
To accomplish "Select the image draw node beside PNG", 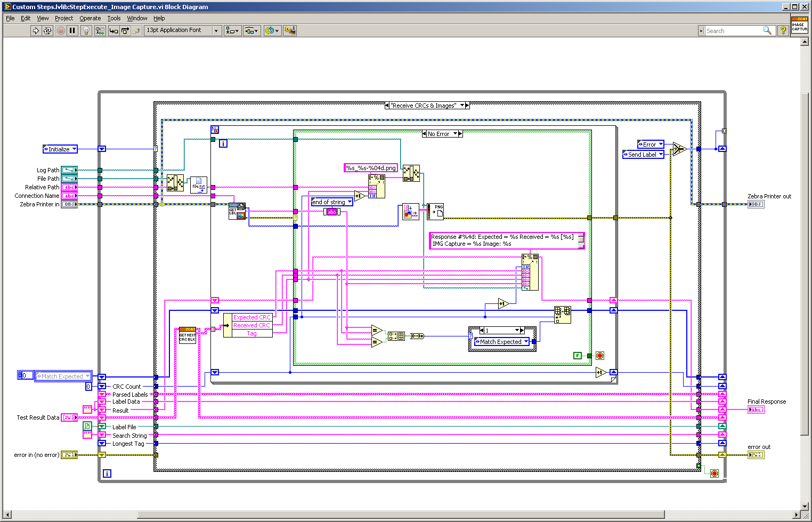I will (411, 212).
